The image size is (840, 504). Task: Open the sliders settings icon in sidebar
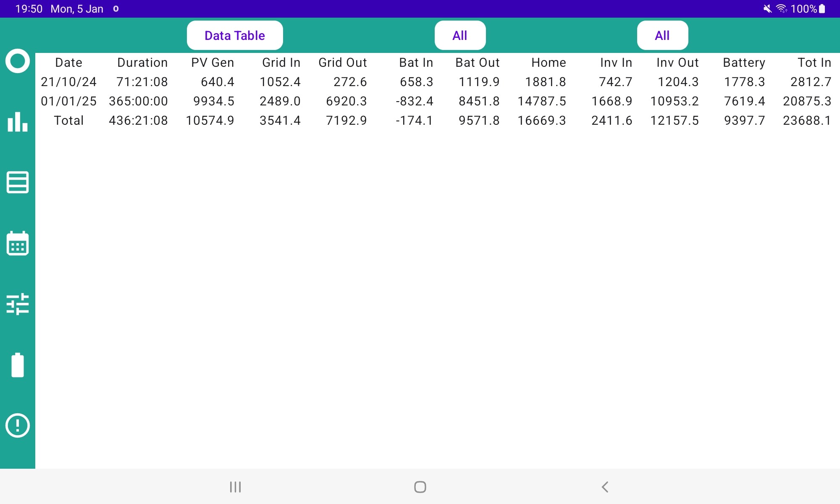pos(18,304)
